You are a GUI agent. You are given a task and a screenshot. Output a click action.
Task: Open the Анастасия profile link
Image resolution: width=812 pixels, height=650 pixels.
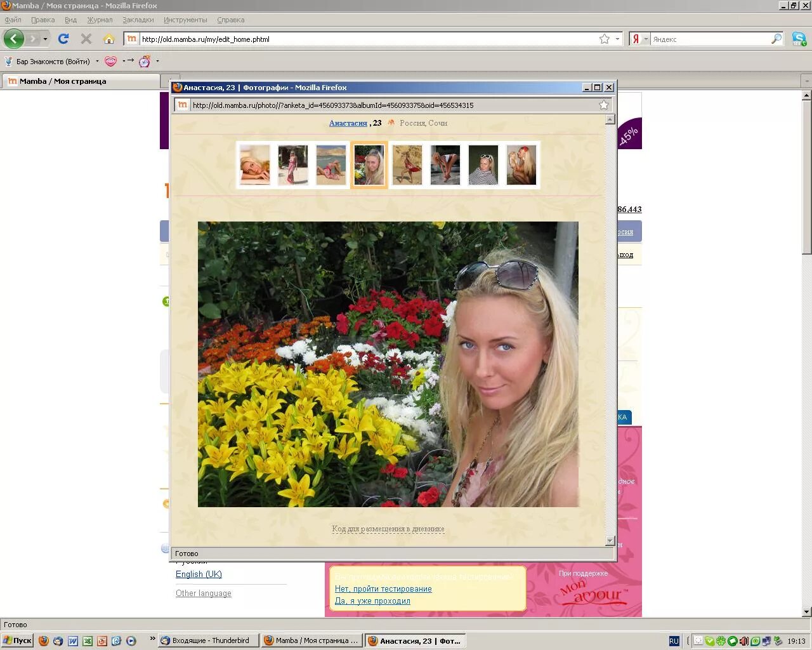pos(348,123)
